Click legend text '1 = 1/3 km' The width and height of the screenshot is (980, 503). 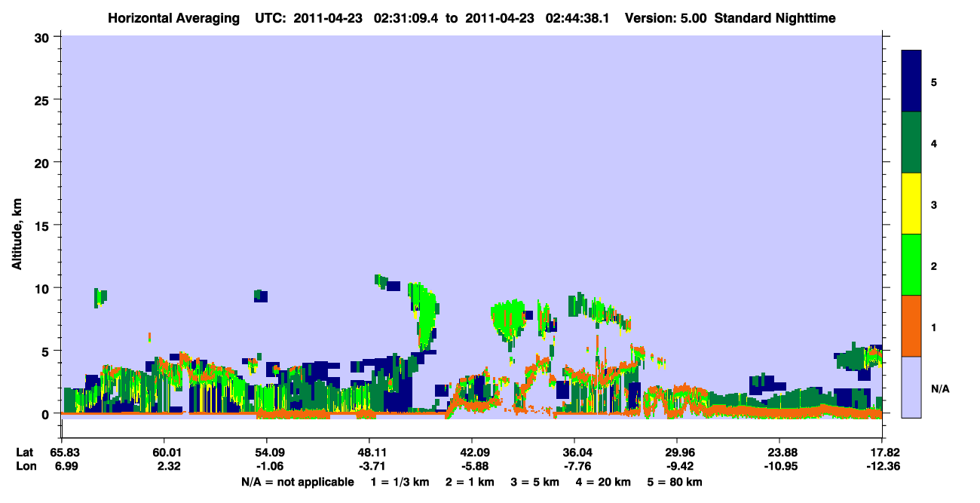pyautogui.click(x=401, y=482)
